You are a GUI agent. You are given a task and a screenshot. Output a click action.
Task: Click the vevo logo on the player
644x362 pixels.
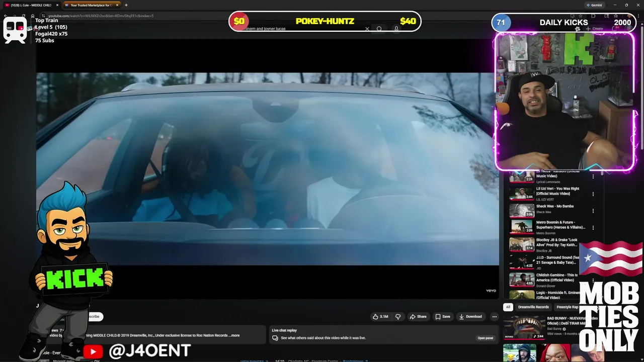[x=491, y=291]
